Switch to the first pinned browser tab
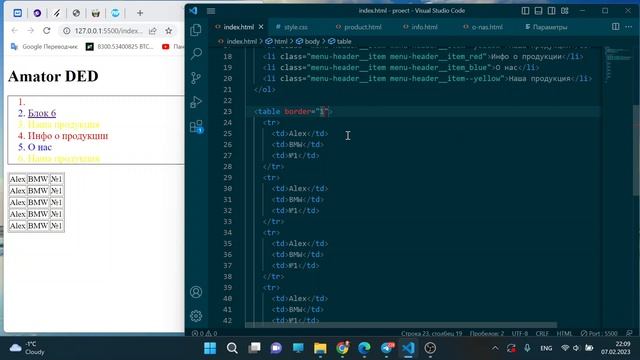 18,13
